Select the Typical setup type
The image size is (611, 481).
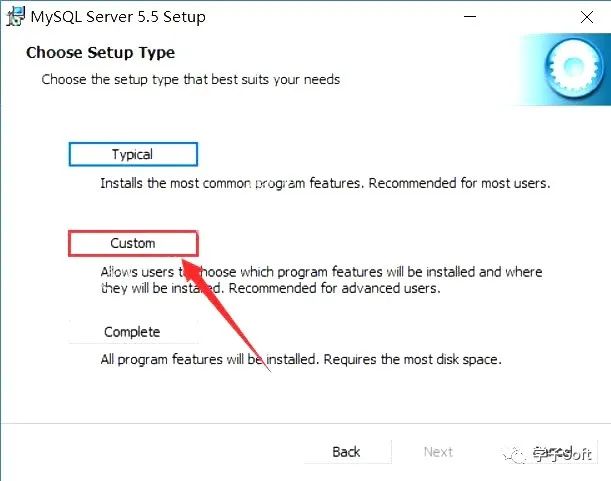pyautogui.click(x=133, y=154)
